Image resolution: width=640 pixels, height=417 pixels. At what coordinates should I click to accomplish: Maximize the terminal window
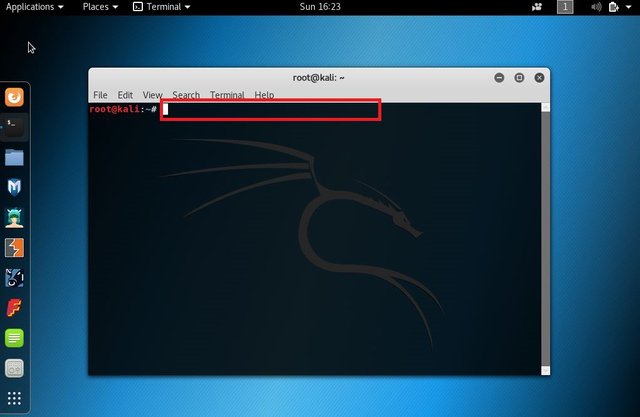[519, 78]
